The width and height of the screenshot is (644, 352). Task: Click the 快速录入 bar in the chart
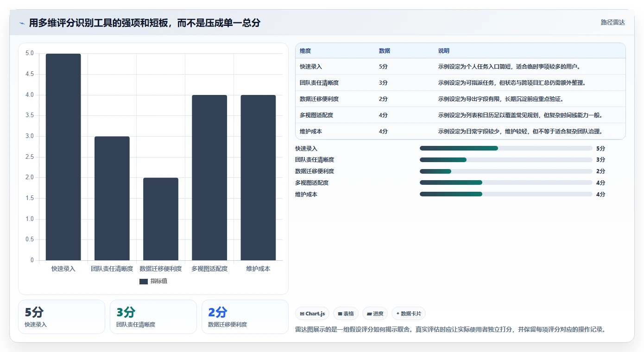(63, 157)
